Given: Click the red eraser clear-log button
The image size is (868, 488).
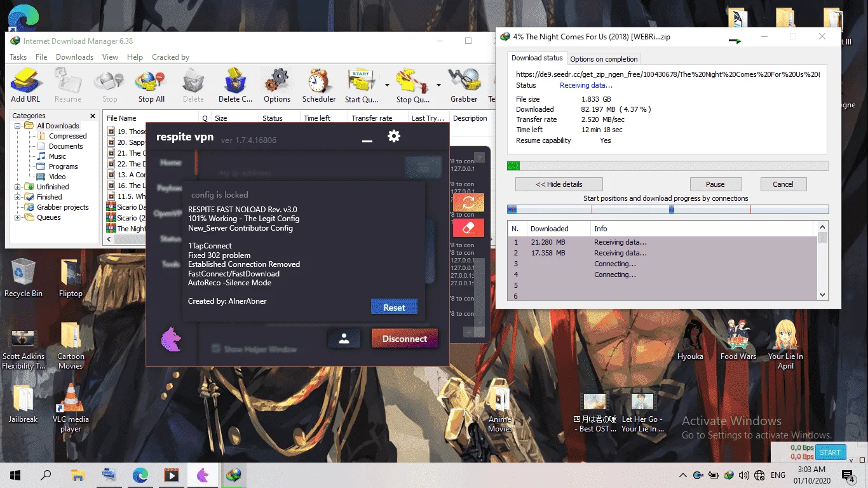Looking at the screenshot, I should [x=468, y=227].
